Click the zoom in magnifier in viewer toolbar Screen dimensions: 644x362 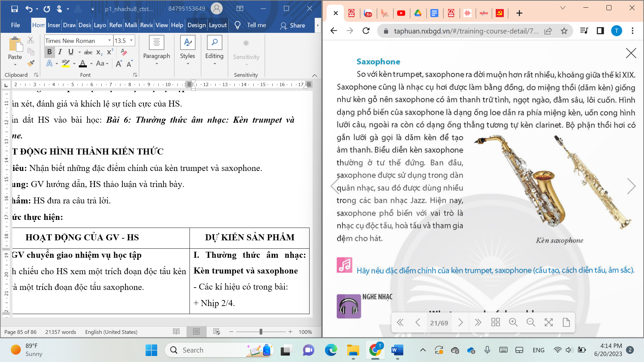[513, 322]
